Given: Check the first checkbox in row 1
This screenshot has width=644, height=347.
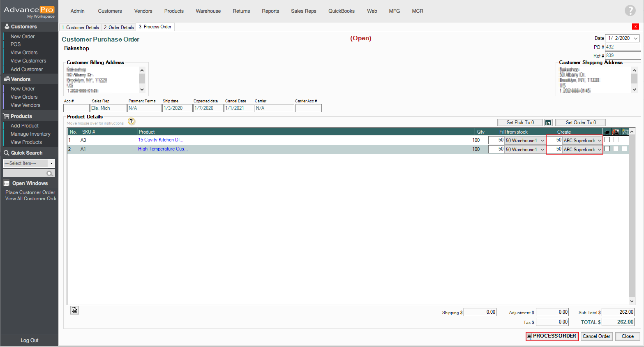Looking at the screenshot, I should [607, 140].
